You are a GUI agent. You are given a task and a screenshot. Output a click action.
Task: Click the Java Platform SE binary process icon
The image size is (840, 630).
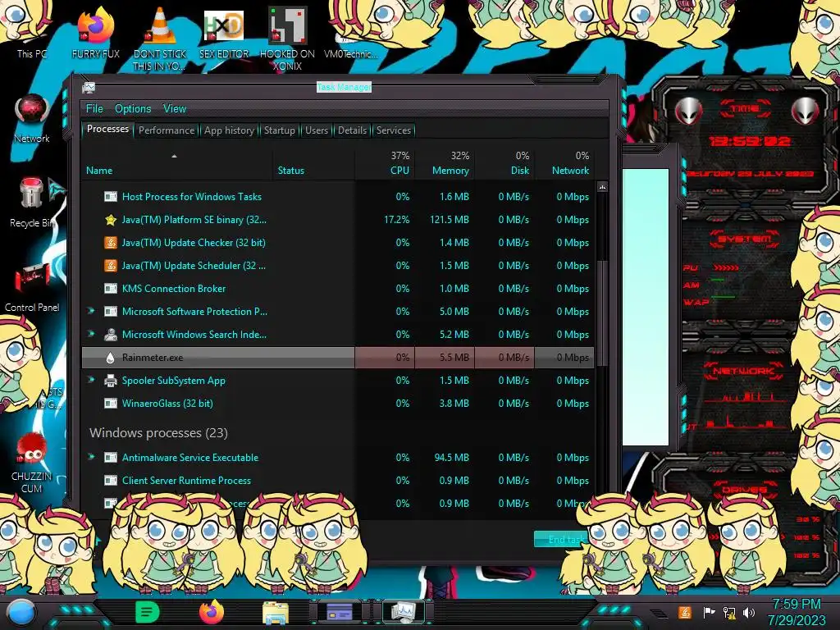click(x=111, y=220)
